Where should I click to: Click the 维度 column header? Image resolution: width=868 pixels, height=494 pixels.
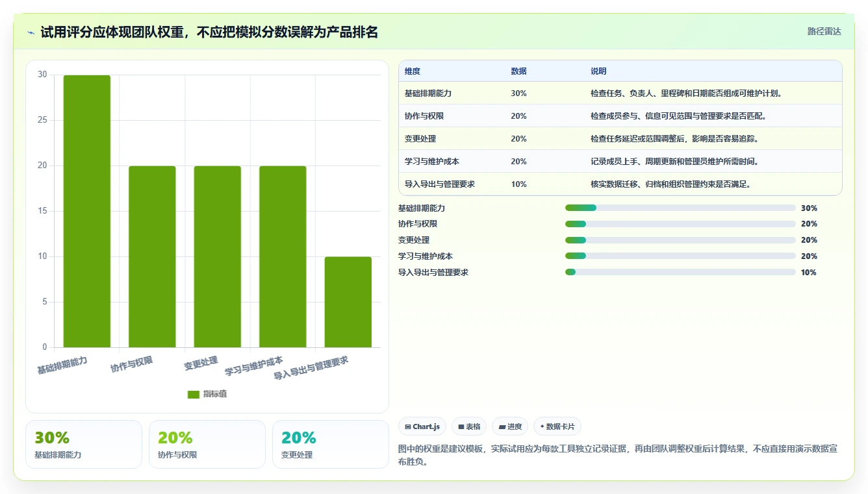click(x=413, y=71)
